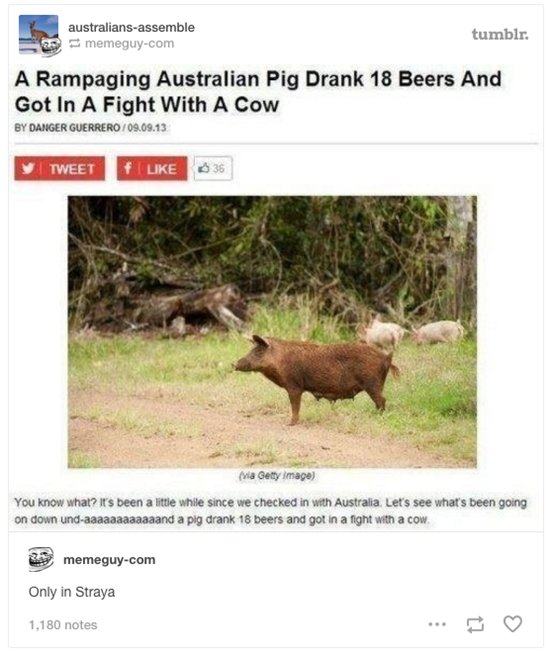Open memeguy-com username above caption
The width and height of the screenshot is (550, 654).
[109, 559]
